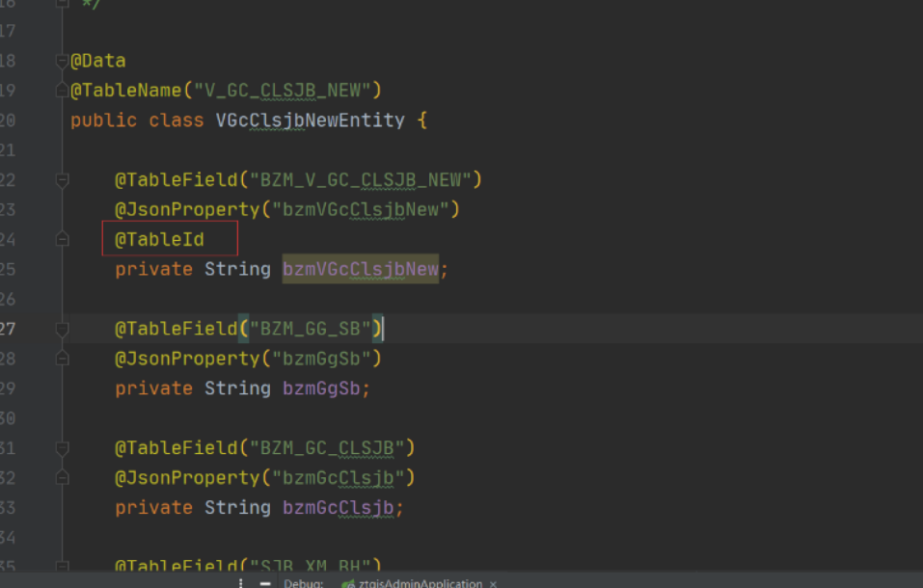This screenshot has height=588, width=923.
Task: Click fold end marker at line 28
Action: point(63,359)
